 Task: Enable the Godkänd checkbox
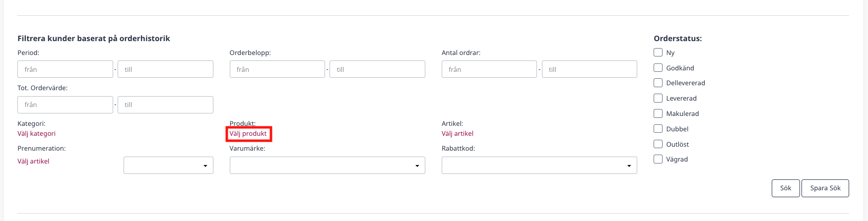(x=658, y=68)
